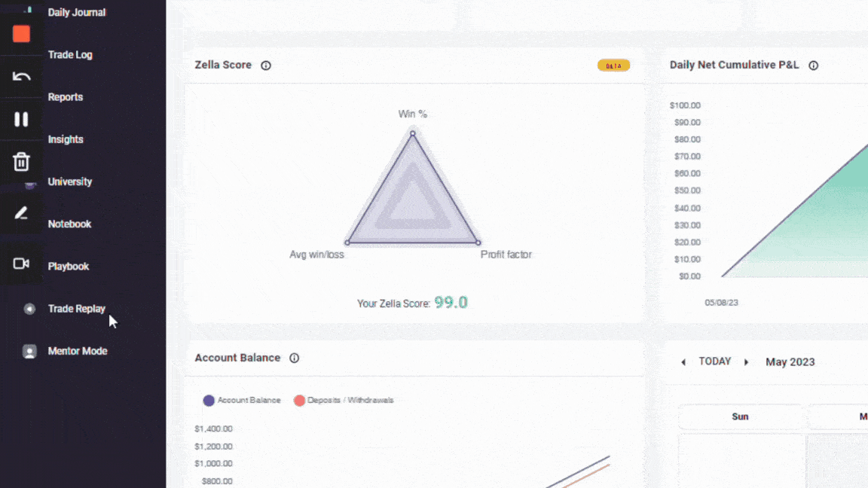Screen dimensions: 868x488
Task: Click the trash delete icon
Action: click(x=21, y=161)
